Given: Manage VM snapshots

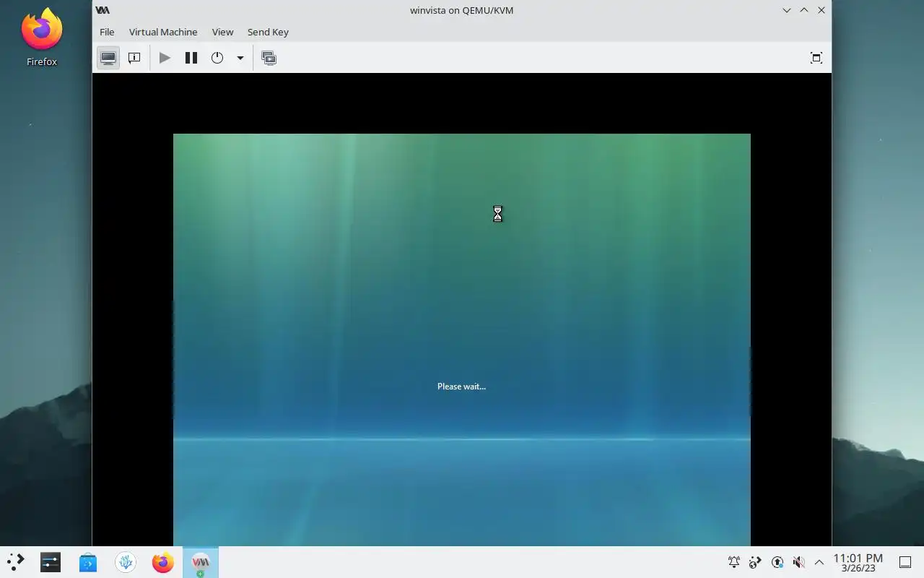Looking at the screenshot, I should 269,58.
